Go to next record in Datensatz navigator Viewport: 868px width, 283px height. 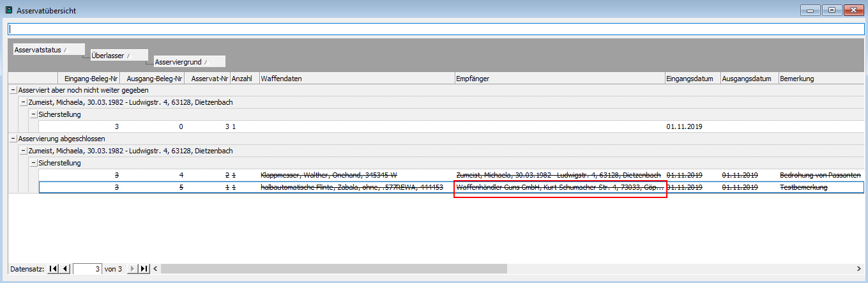click(132, 269)
